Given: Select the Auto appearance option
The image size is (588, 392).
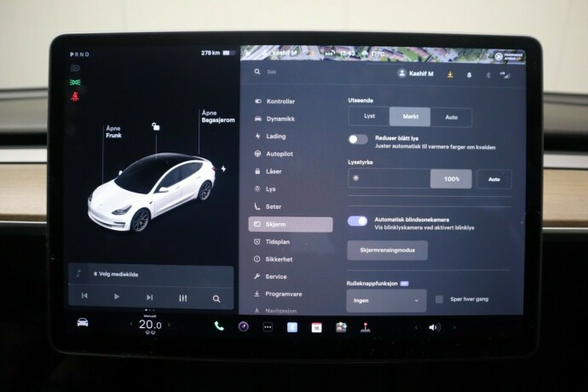Looking at the screenshot, I should [x=451, y=117].
